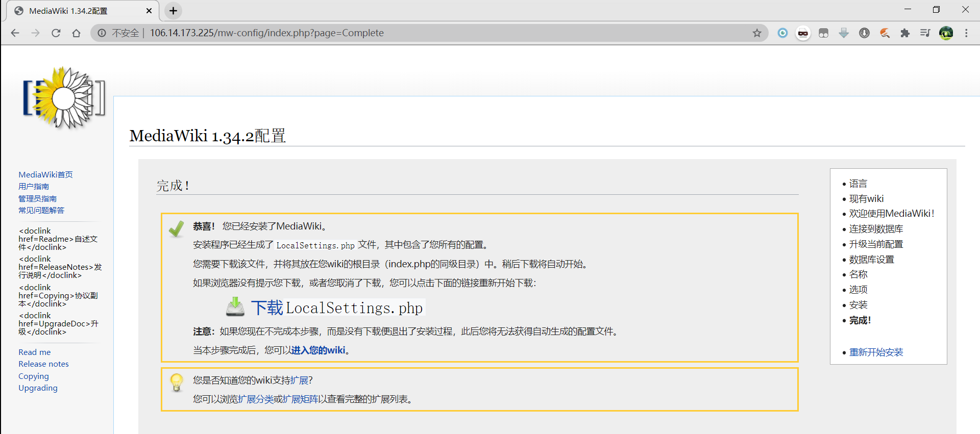Open 用户指南 in sidebar
980x434 pixels.
coord(34,187)
